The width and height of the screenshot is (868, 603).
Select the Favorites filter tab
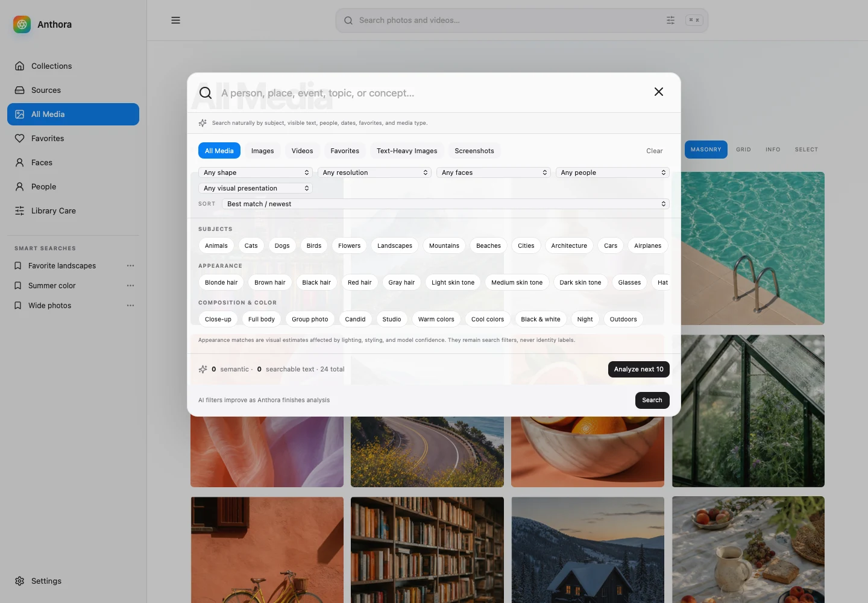click(345, 151)
